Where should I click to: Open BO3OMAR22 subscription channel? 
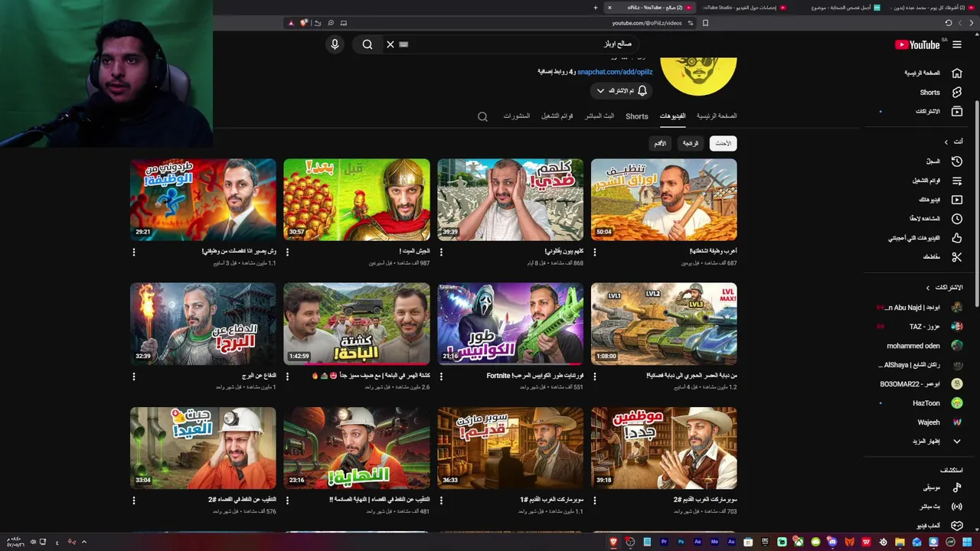pyautogui.click(x=919, y=384)
